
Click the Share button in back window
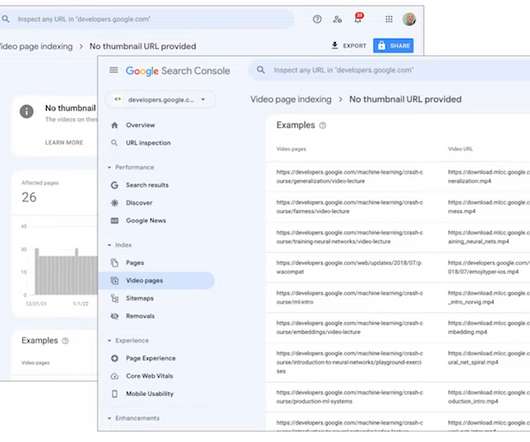tap(393, 46)
